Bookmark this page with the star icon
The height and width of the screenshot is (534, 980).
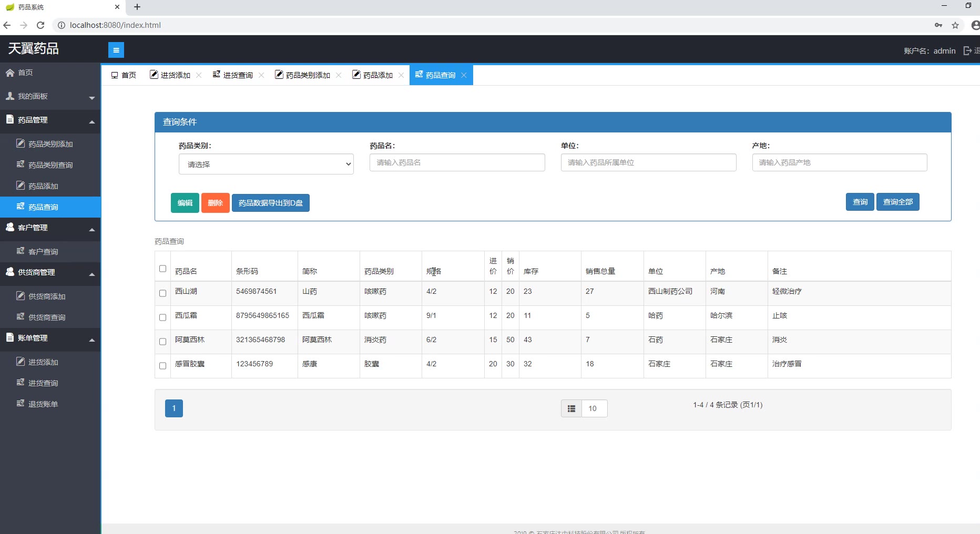point(955,25)
